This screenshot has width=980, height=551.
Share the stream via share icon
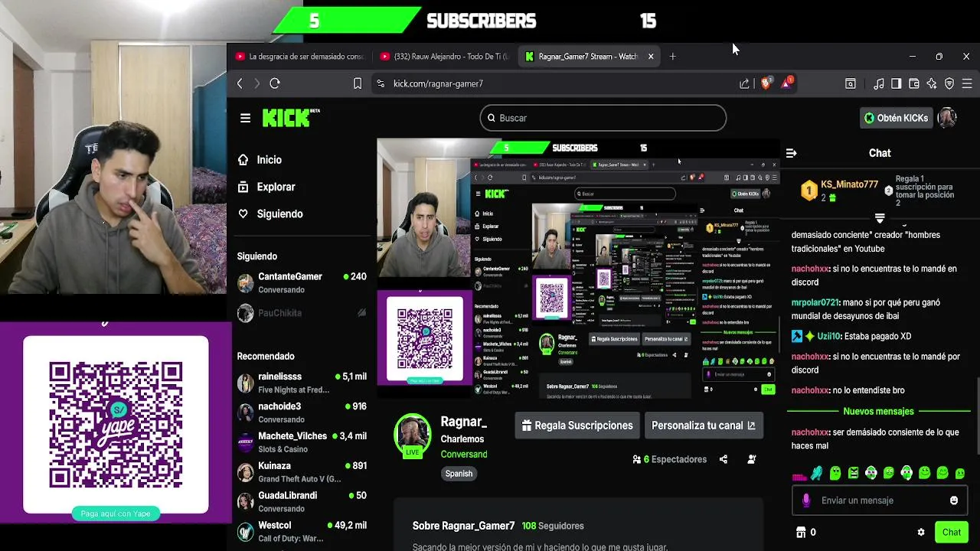tap(724, 459)
